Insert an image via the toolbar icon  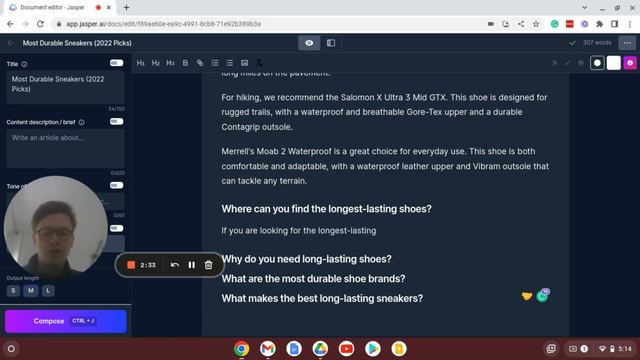click(x=244, y=63)
